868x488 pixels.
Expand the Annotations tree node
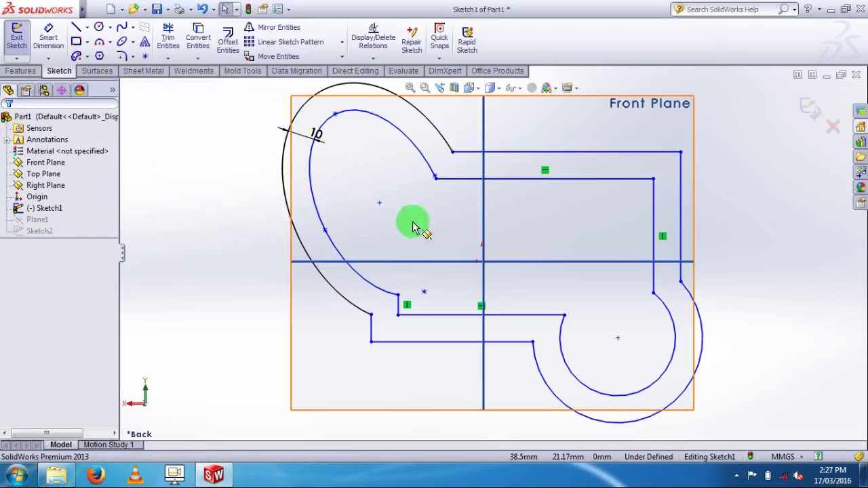pyautogui.click(x=6, y=140)
